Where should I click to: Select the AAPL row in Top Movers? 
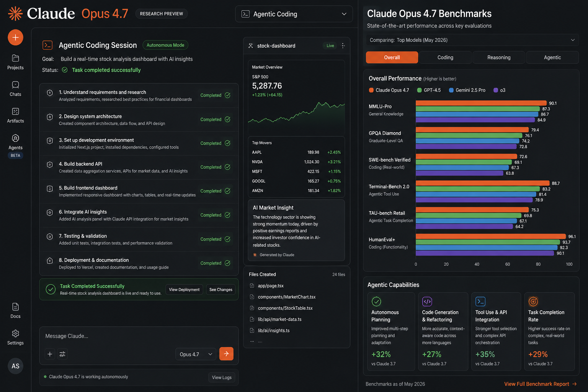[296, 152]
